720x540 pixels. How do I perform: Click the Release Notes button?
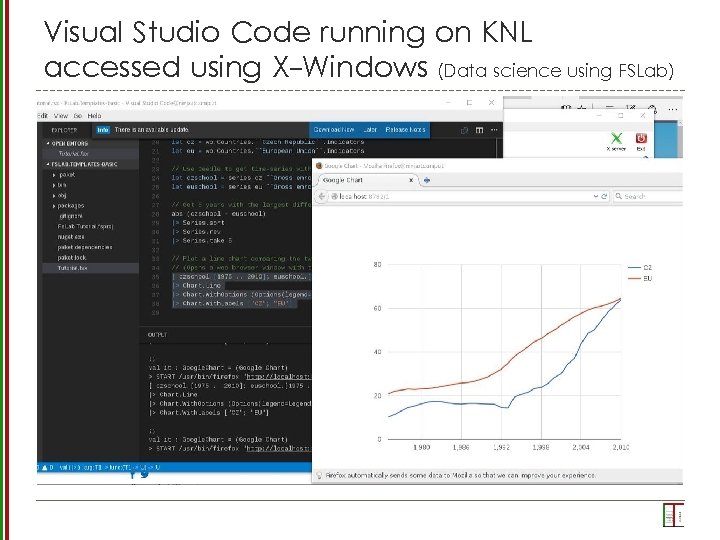pyautogui.click(x=405, y=130)
